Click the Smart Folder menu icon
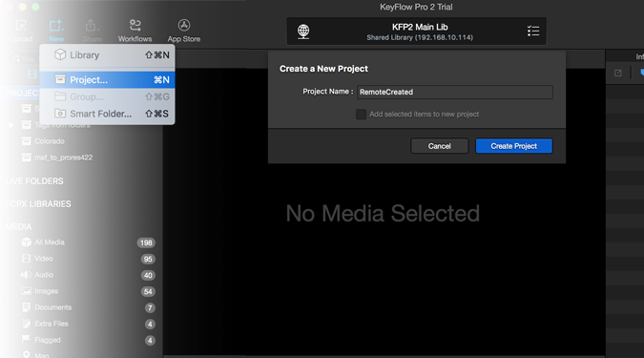This screenshot has height=358, width=644. tap(60, 114)
